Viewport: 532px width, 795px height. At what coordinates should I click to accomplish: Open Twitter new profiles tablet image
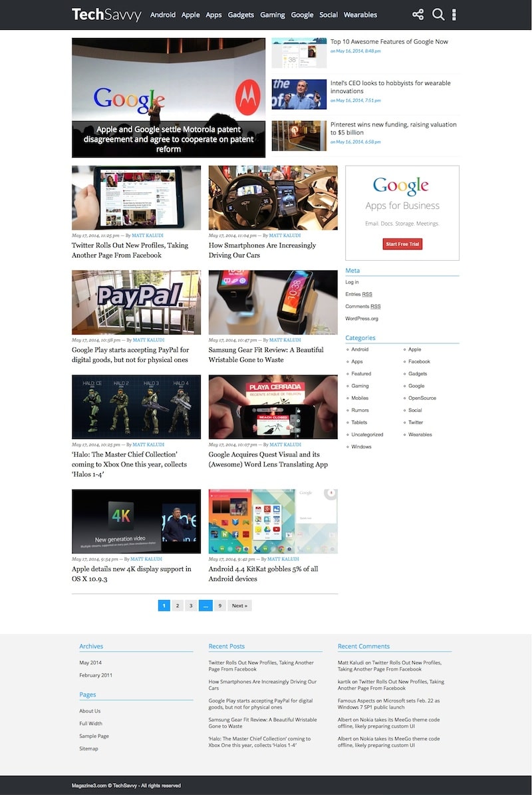pos(136,198)
